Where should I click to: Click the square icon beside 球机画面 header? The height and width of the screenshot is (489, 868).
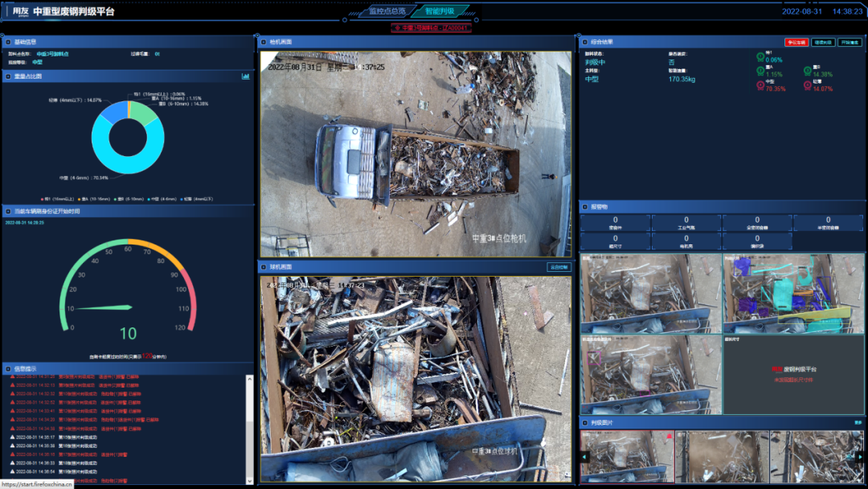(264, 267)
